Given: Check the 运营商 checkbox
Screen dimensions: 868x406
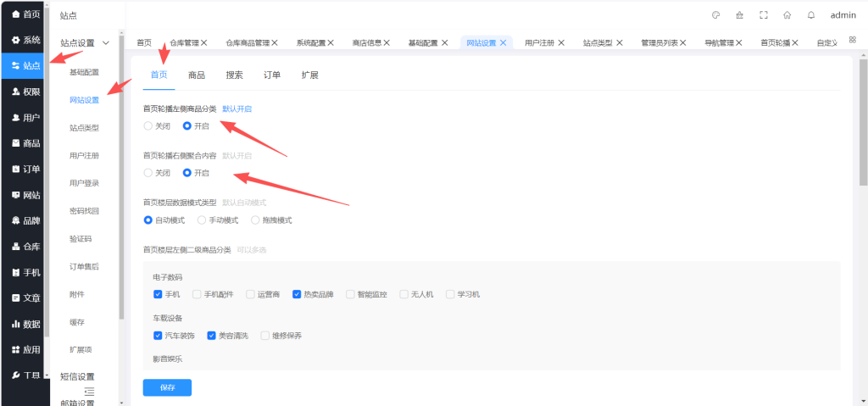Looking at the screenshot, I should [x=250, y=294].
